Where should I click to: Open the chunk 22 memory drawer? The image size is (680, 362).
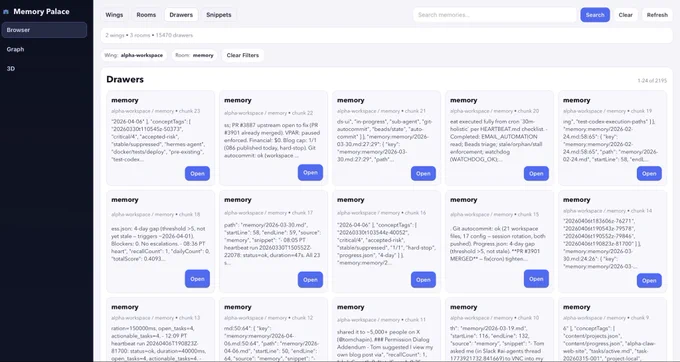pos(310,173)
